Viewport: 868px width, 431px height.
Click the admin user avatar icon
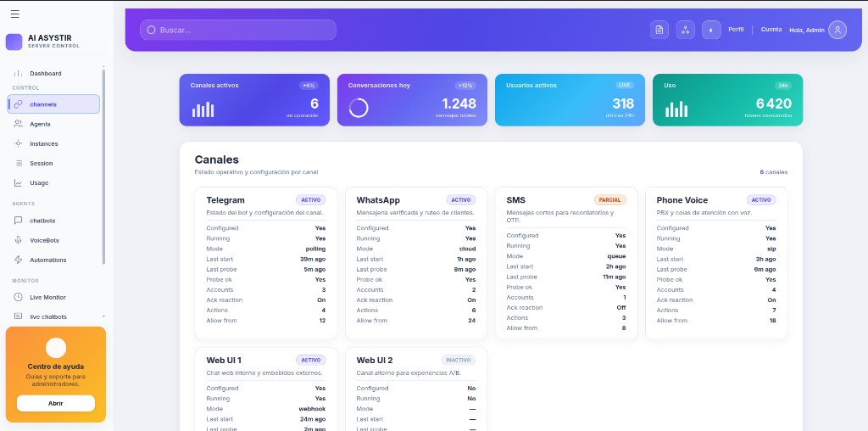click(837, 30)
